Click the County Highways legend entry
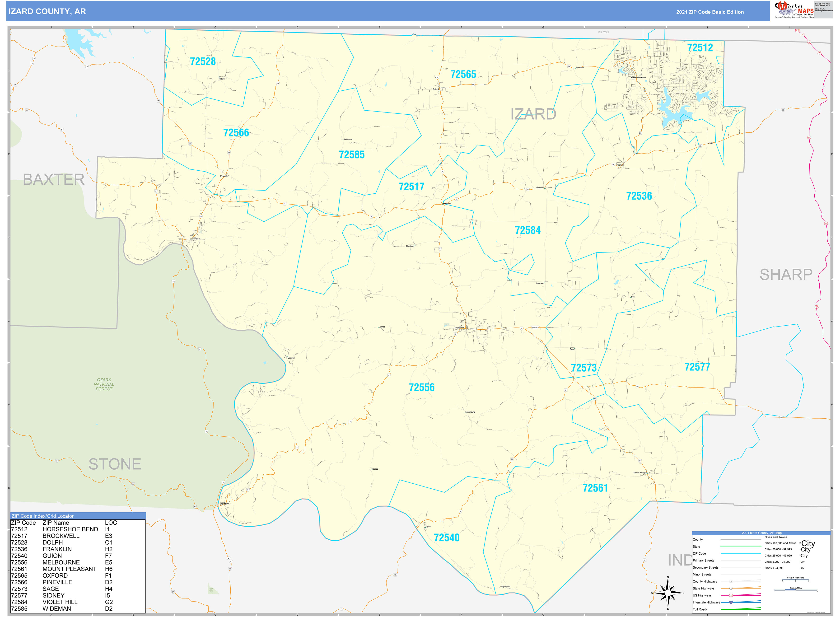This screenshot has height=617, width=840. point(705,581)
